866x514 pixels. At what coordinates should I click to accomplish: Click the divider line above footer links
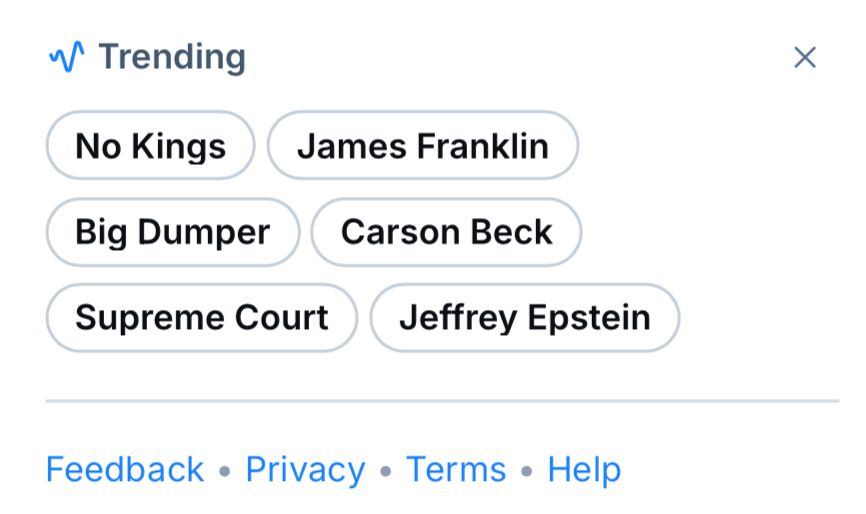[x=442, y=401]
